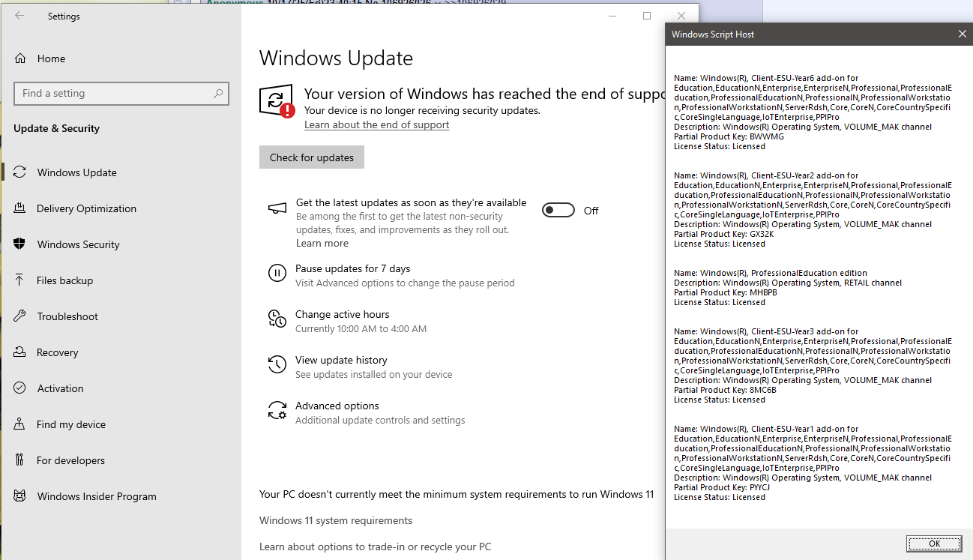973x560 pixels.
Task: Click the Windows Update page heading
Action: (x=336, y=58)
